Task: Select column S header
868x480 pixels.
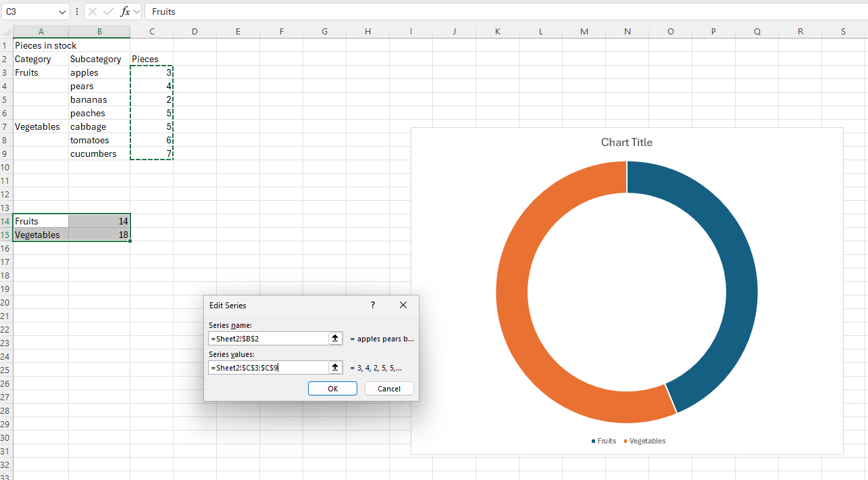Action: tap(843, 32)
